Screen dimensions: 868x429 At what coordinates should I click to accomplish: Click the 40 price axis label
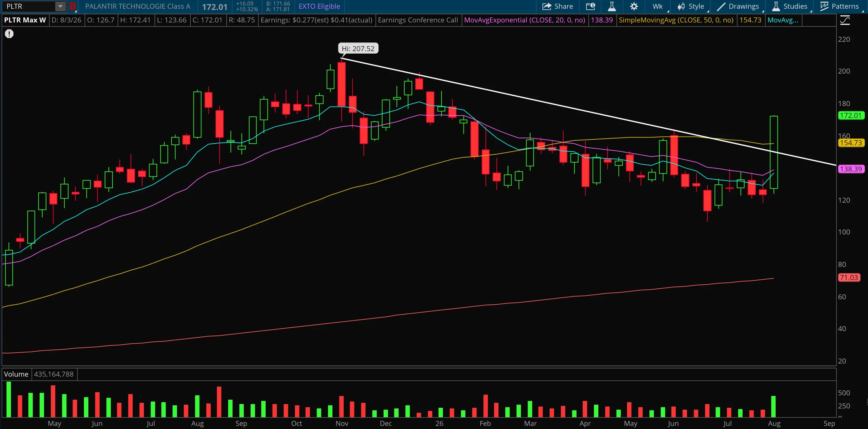(x=842, y=329)
